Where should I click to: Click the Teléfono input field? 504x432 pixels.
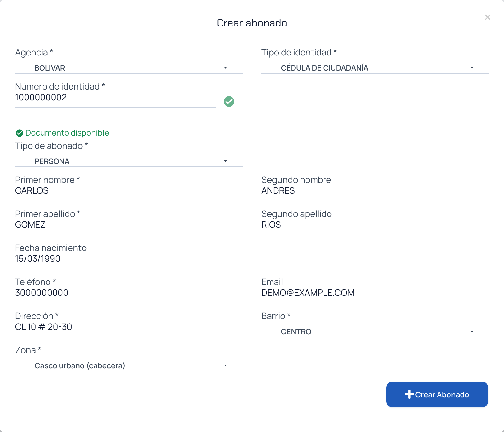[x=129, y=293]
